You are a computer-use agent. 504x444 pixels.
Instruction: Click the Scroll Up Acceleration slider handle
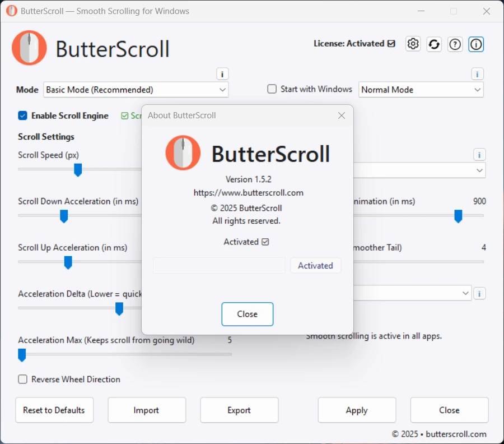[x=68, y=262]
